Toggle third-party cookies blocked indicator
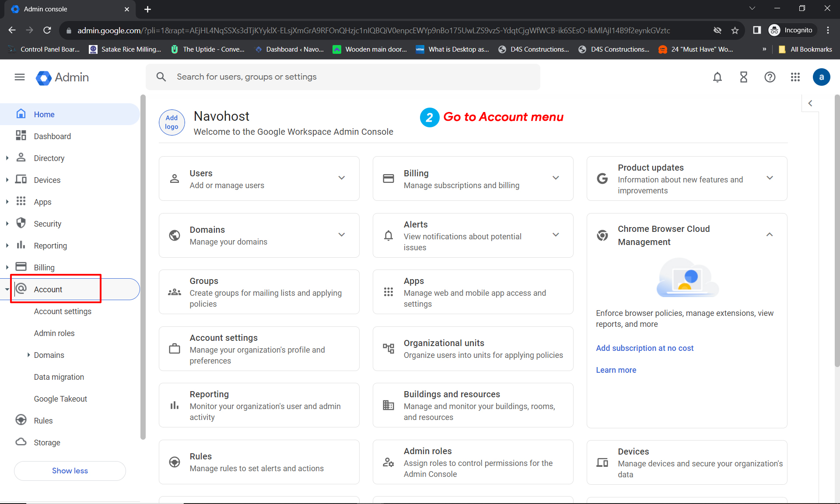The width and height of the screenshot is (840, 504). tap(717, 30)
